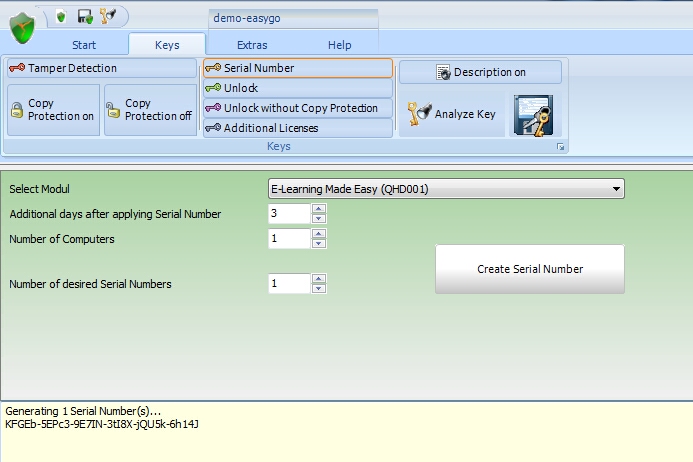Toggle the Description on button
The width and height of the screenshot is (693, 462).
tap(480, 72)
